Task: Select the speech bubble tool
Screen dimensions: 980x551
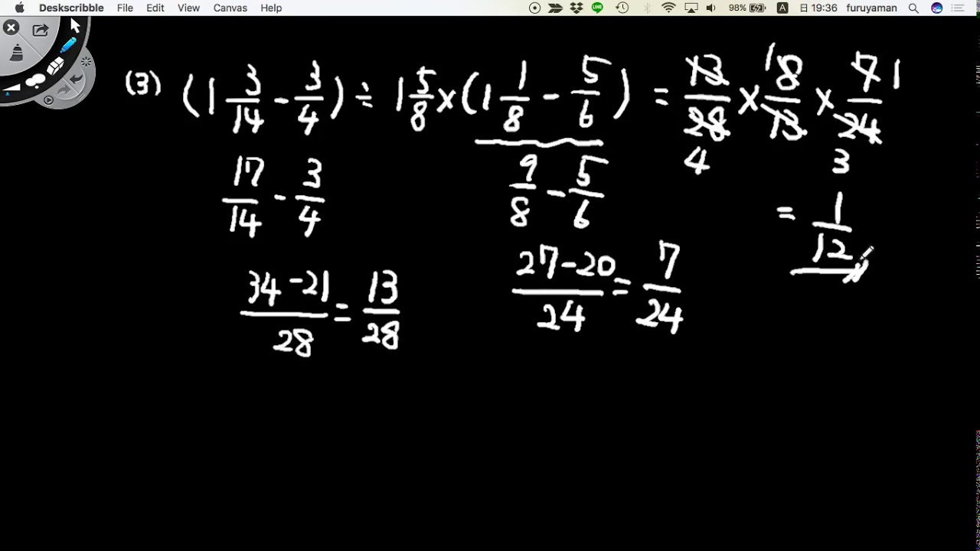Action: (35, 81)
